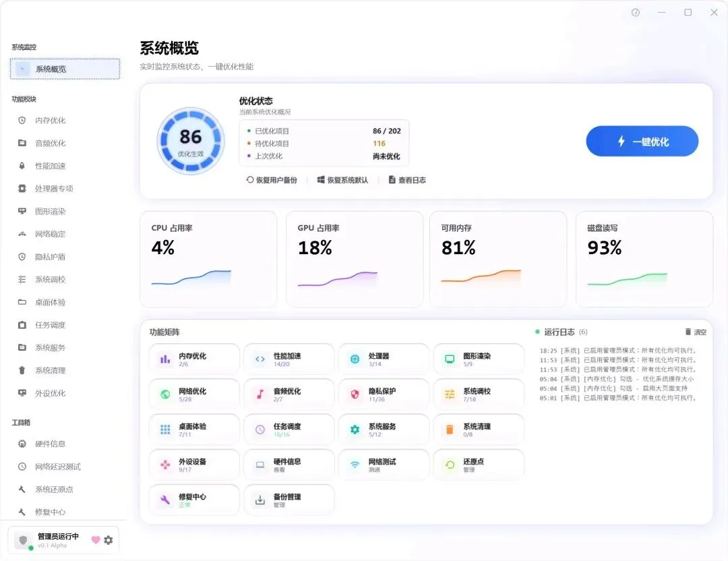Click the 还原点 refresh icon card
Image resolution: width=728 pixels, height=561 pixels.
tap(479, 465)
